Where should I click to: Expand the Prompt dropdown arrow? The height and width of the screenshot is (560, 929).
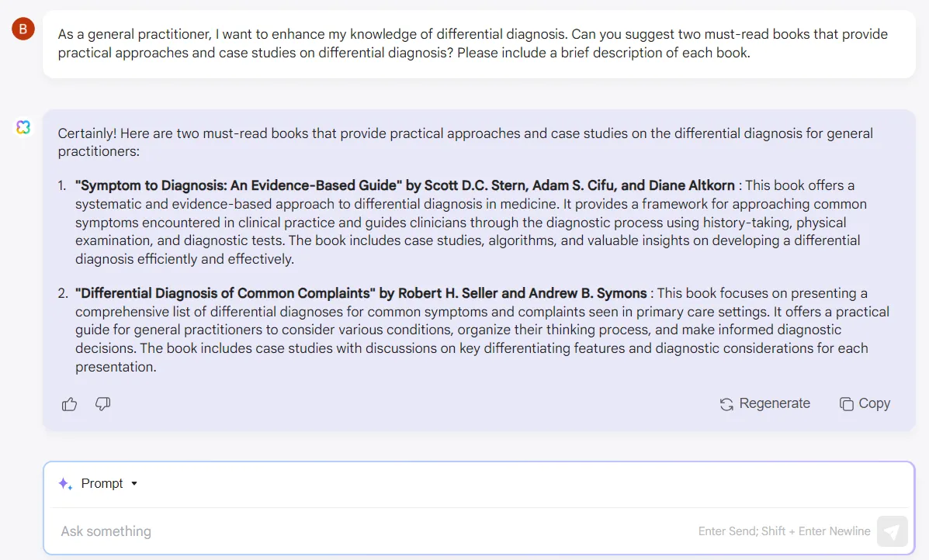(x=134, y=484)
